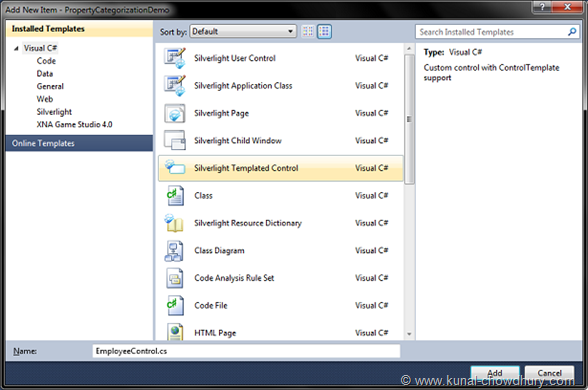
Task: Select XNA Game Studio 4.0 category
Action: [74, 124]
